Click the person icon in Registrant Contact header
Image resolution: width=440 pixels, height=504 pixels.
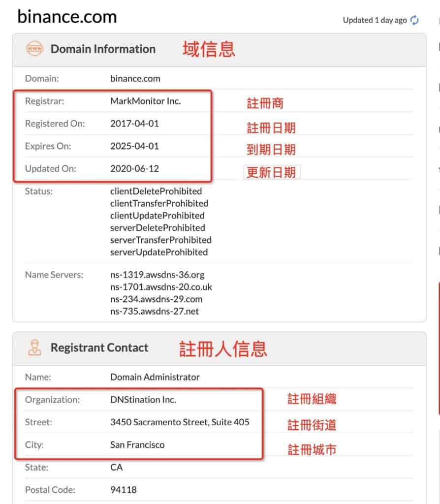(x=34, y=347)
